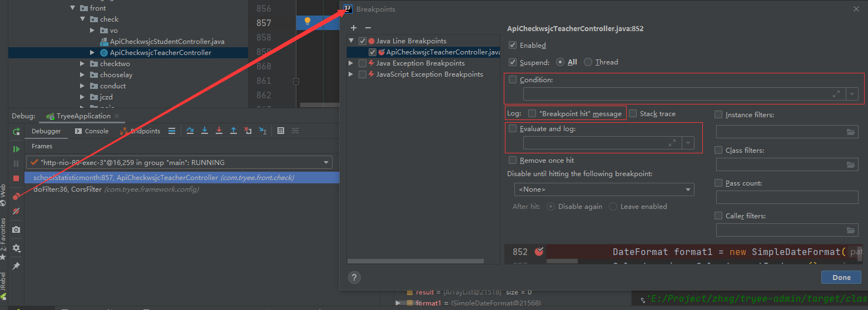Expand the vo folder in project tree
868x310 pixels.
[92, 31]
